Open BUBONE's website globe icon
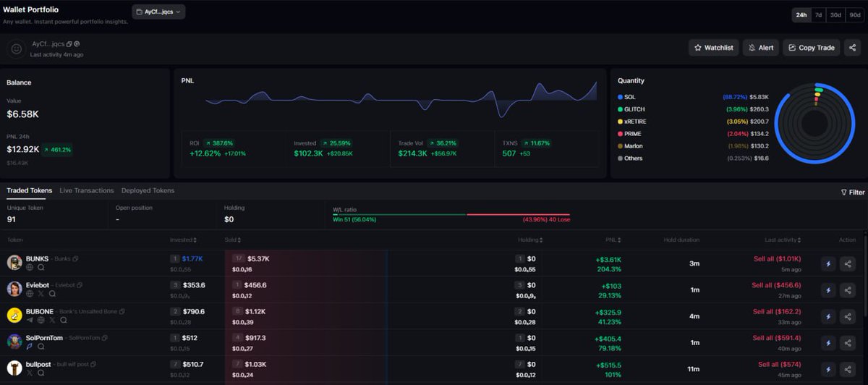Screen dimensions: 868x385 coord(41,320)
